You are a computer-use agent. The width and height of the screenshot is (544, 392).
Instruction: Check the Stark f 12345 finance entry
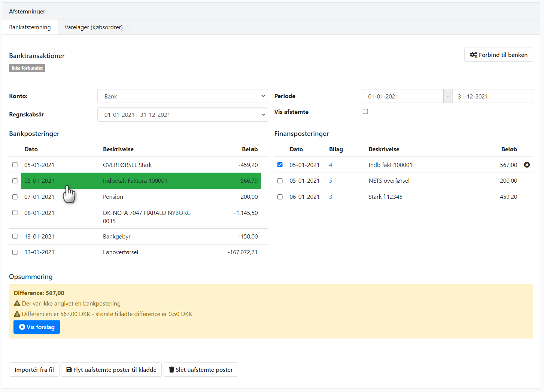tap(280, 197)
